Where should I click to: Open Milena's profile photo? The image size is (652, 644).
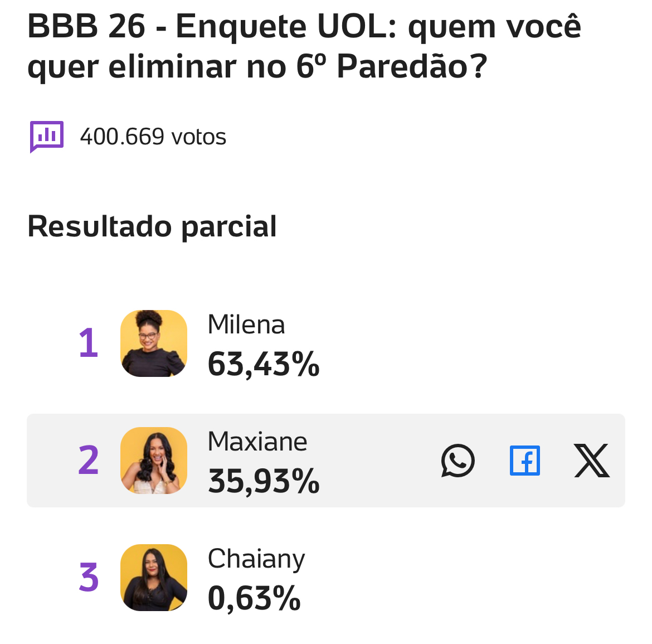click(154, 343)
